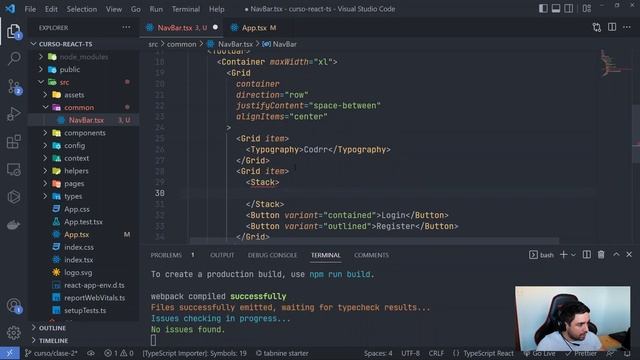Open the Edit menu
This screenshot has width=640, height=360.
click(51, 9)
